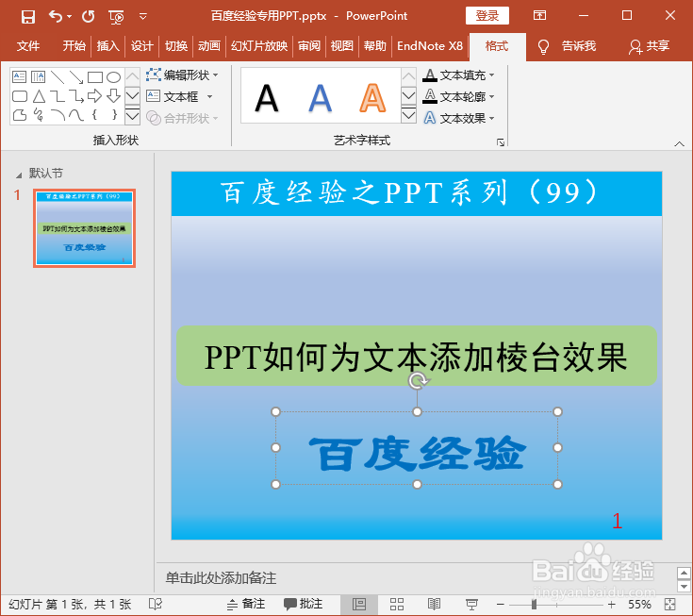Select the straight line shape
The width and height of the screenshot is (693, 616).
click(x=58, y=77)
